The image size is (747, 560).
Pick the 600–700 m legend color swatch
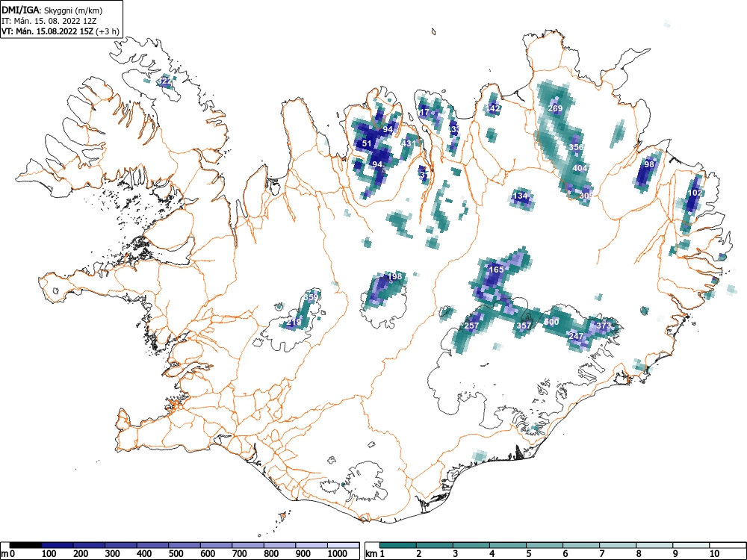click(x=217, y=545)
